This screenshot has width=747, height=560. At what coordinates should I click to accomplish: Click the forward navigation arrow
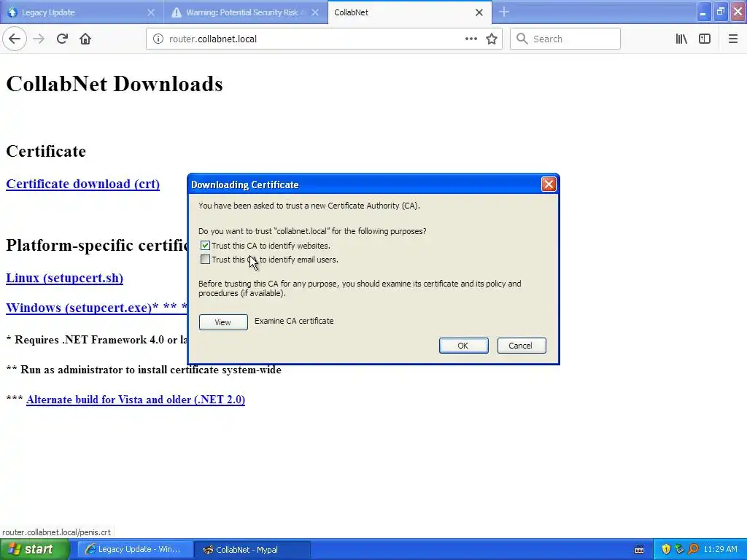(39, 39)
